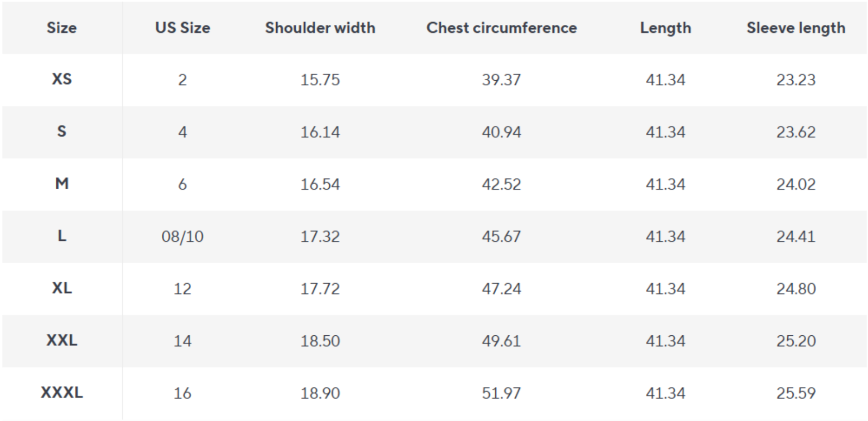868x421 pixels.
Task: Select the XXL size row label
Action: [x=62, y=340]
